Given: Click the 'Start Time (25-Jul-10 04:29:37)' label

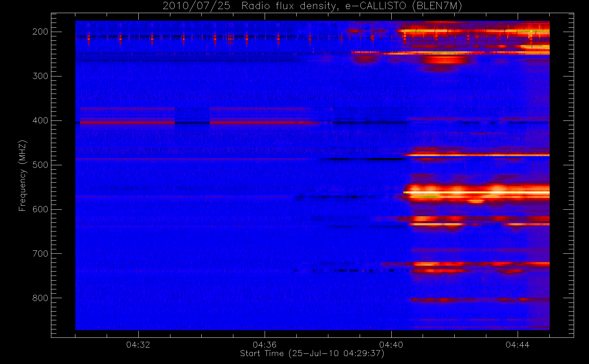Looking at the screenshot, I should pos(312,353).
